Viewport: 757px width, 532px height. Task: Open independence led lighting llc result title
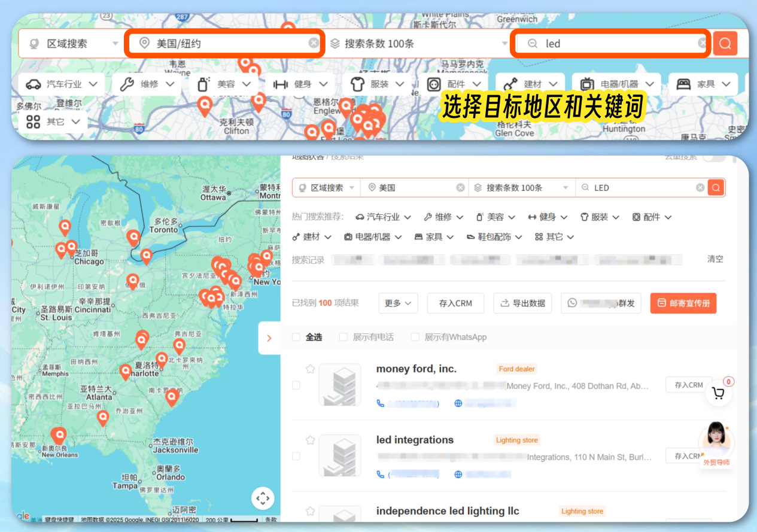[448, 511]
